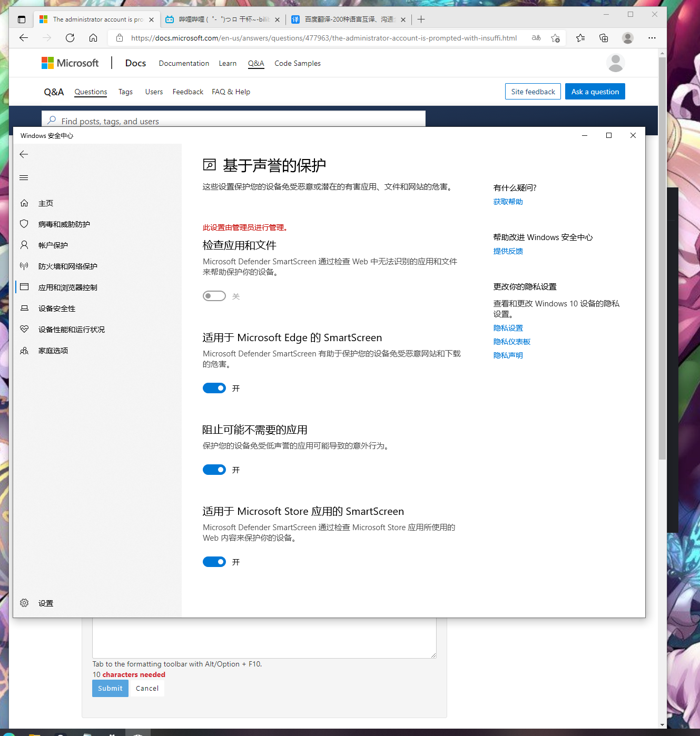Close the bilibili tab
The image size is (700, 736).
click(277, 19)
